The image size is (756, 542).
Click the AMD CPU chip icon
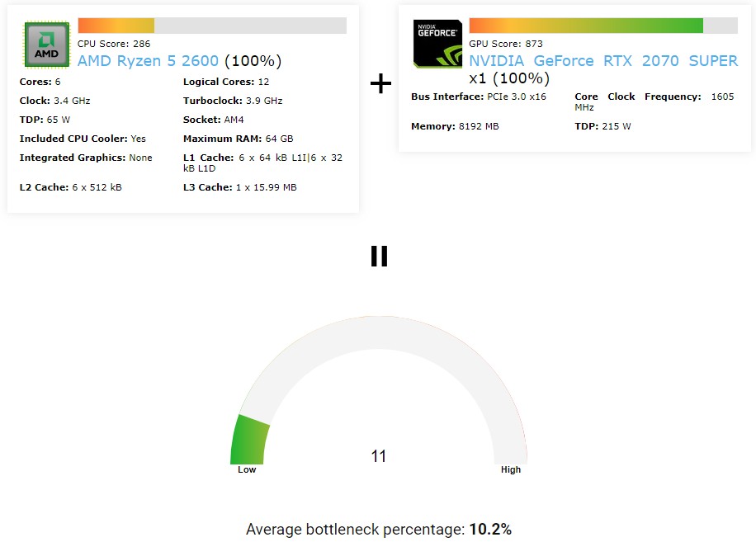point(47,45)
